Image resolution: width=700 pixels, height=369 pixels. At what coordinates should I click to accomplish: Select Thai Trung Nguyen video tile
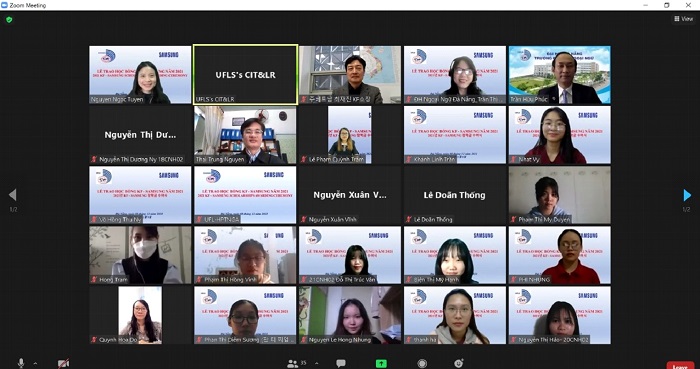245,135
